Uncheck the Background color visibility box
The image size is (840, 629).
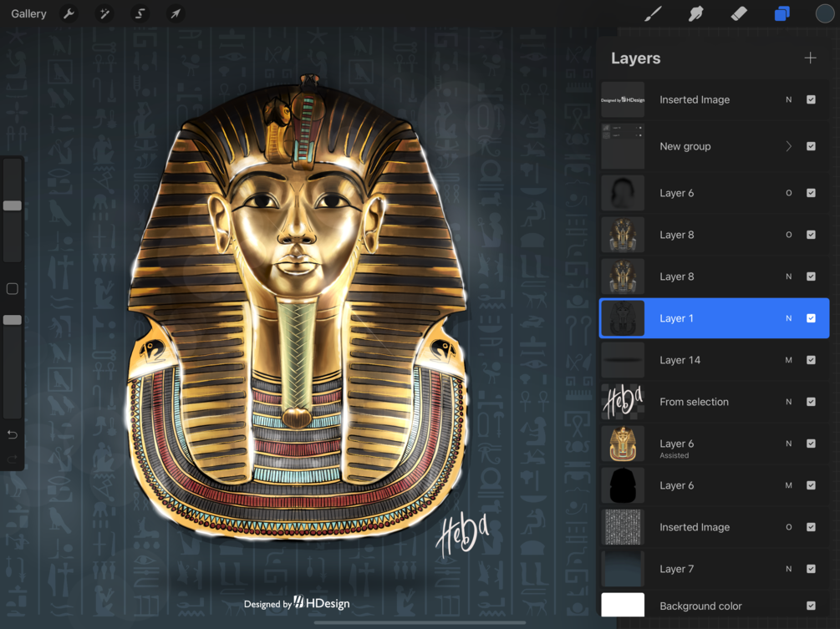(x=811, y=606)
